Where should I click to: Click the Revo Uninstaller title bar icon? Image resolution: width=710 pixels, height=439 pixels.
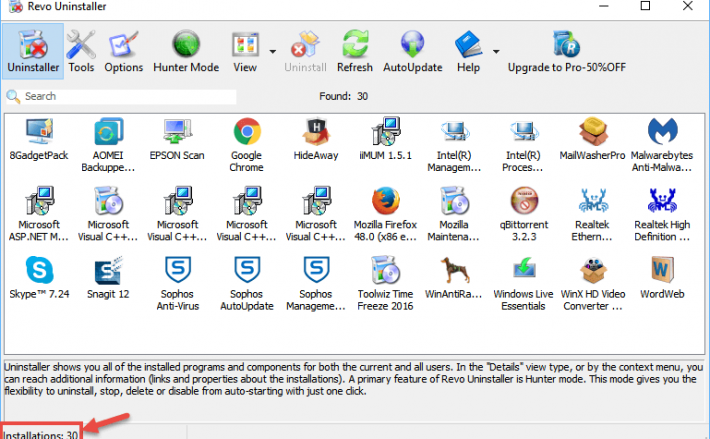click(x=15, y=6)
